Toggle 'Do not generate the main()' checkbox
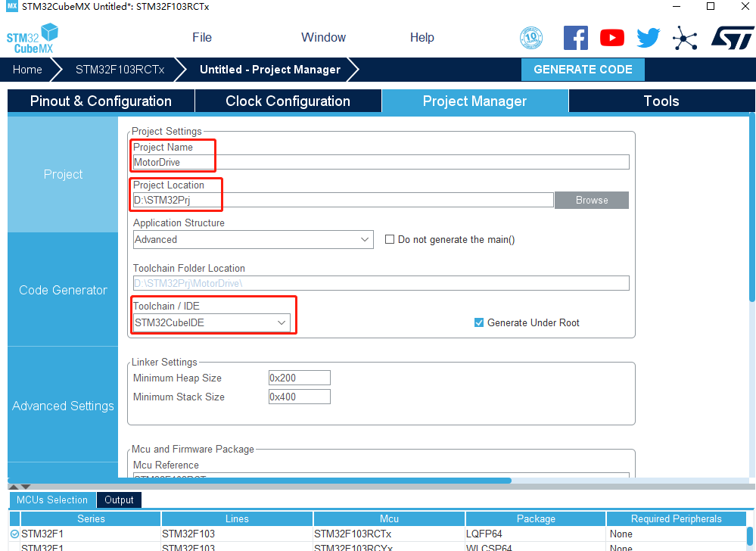Image resolution: width=756 pixels, height=551 pixels. (x=390, y=239)
